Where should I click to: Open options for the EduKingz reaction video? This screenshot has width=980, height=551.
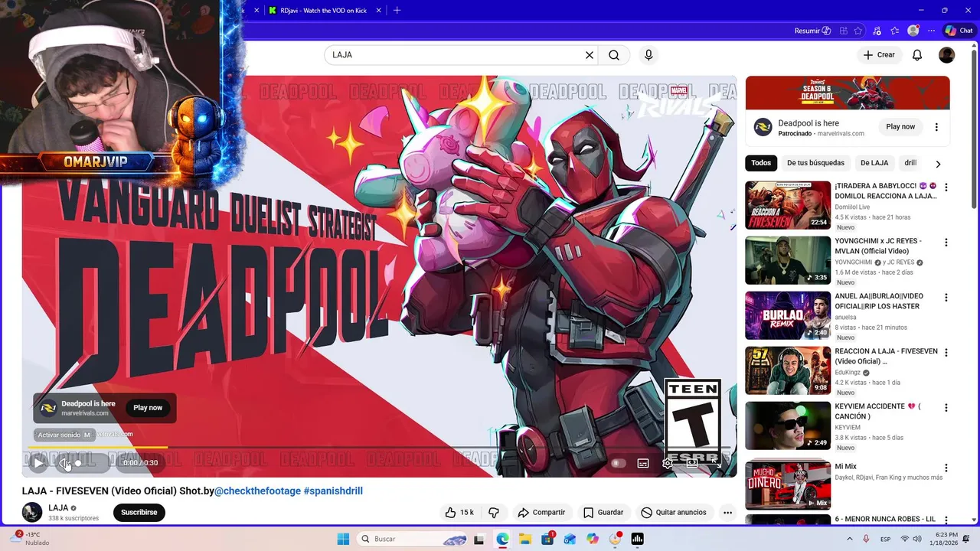coord(946,353)
